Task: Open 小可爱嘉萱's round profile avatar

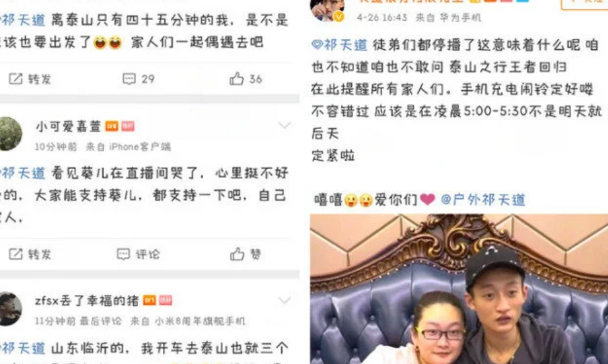Action: [10, 134]
